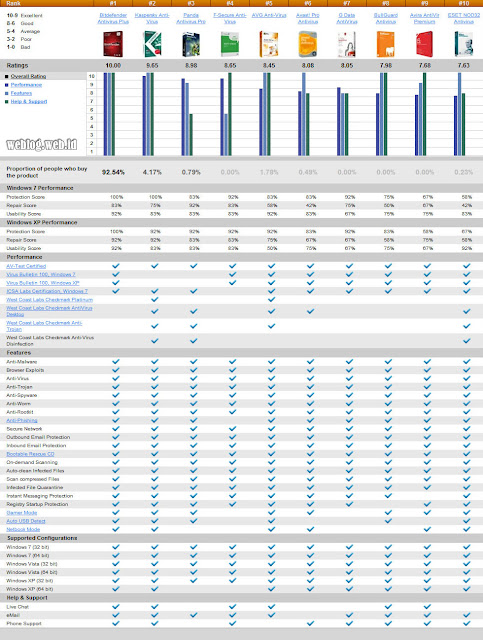The image size is (483, 640).
Task: Click the dark blue Performance legend square
Action: point(7,85)
